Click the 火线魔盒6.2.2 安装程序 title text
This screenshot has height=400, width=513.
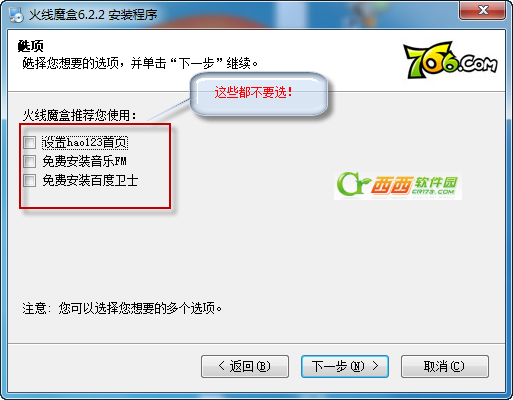(x=93, y=15)
